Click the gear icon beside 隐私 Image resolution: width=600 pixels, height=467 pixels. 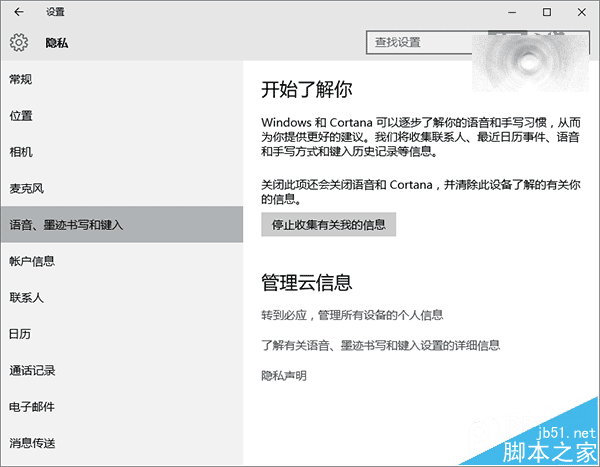19,43
